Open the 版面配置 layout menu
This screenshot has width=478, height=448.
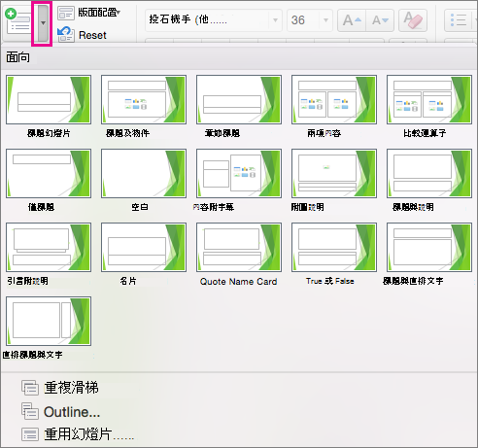pos(99,13)
